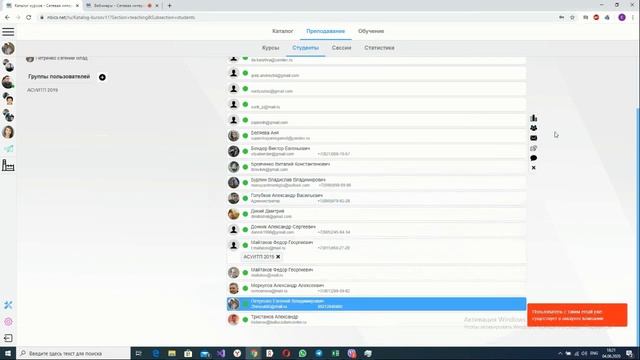Viewport: 640px width, 360px height.
Task: Toggle green status dot for Моругов Александр
Action: pyautogui.click(x=245, y=288)
